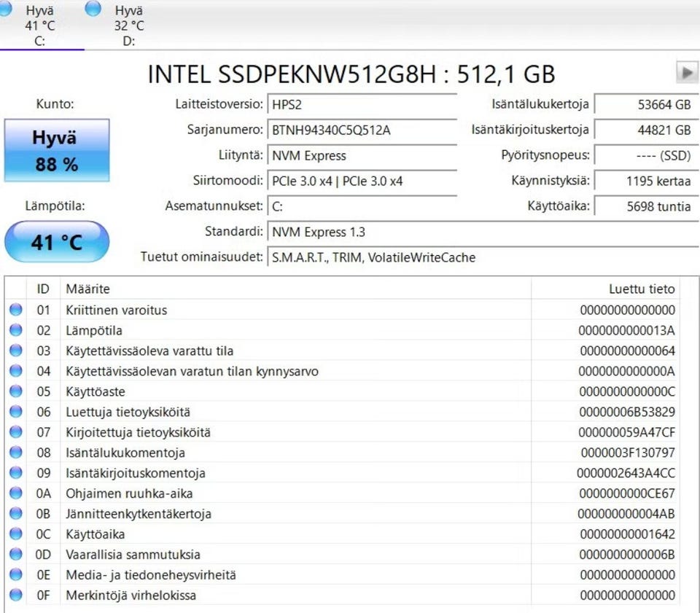Click raw value 000000000013A

tap(626, 331)
